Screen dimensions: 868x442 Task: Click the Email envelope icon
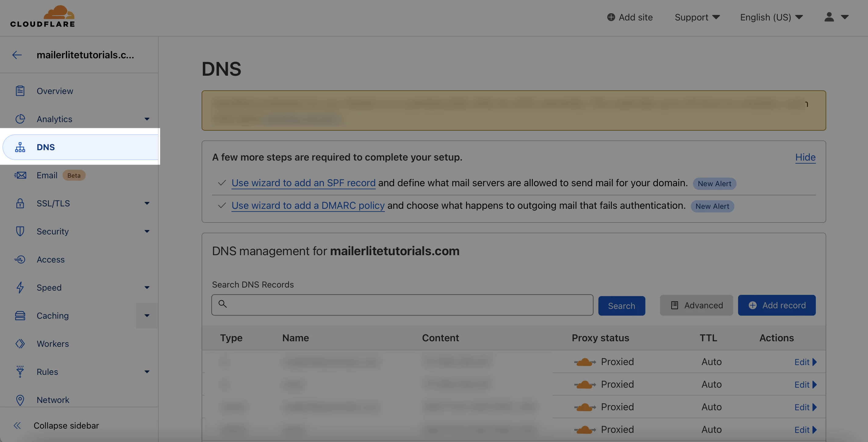20,175
